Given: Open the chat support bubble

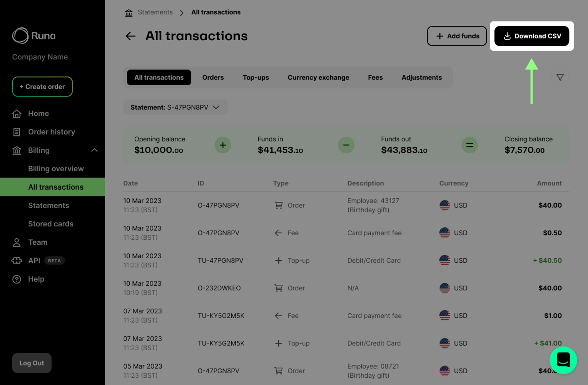Looking at the screenshot, I should 563,360.
